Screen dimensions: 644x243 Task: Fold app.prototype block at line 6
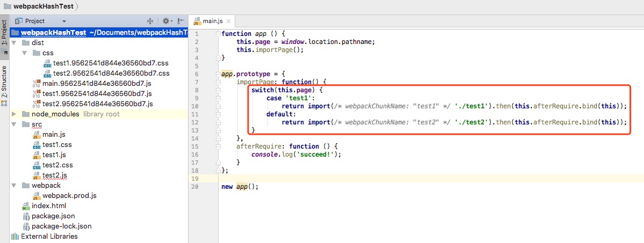218,74
